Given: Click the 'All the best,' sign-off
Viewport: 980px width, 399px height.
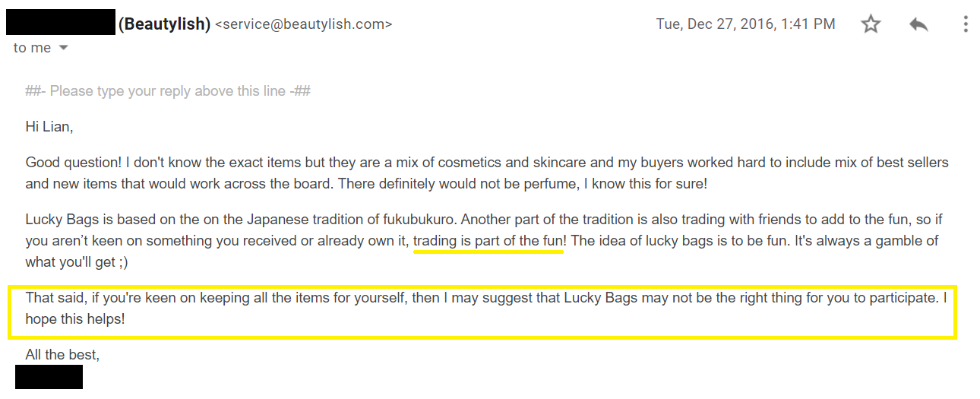Looking at the screenshot, I should point(62,354).
